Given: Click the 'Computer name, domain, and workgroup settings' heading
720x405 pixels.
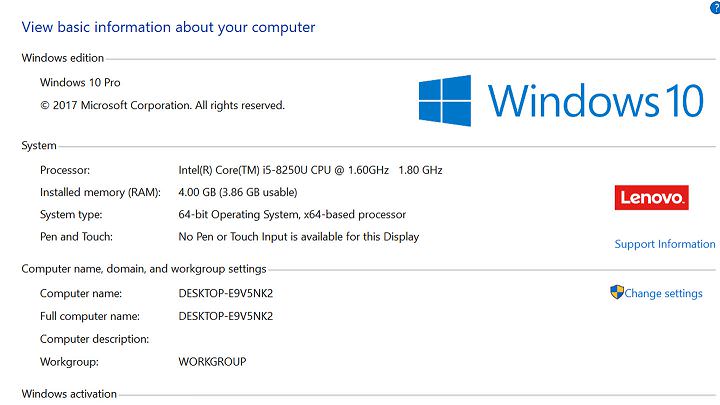Looking at the screenshot, I should (x=144, y=269).
